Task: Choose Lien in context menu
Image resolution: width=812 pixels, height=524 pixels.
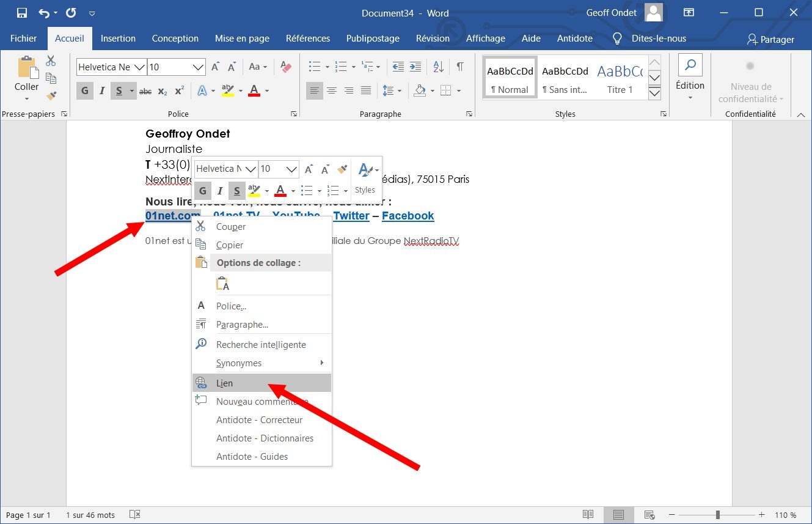Action: (x=262, y=383)
